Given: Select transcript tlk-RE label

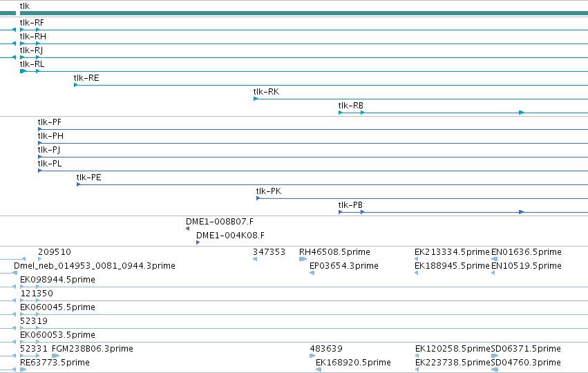Looking at the screenshot, I should point(86,78).
